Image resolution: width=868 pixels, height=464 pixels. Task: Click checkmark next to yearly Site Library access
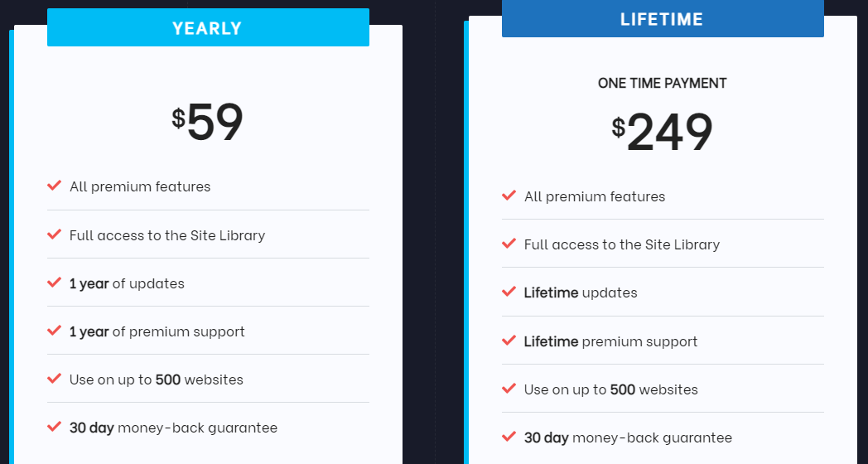click(55, 234)
